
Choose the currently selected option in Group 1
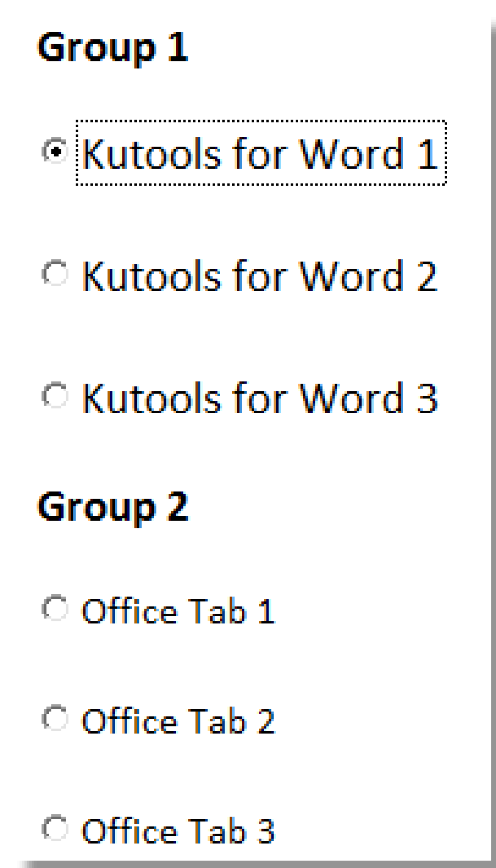tap(54, 153)
